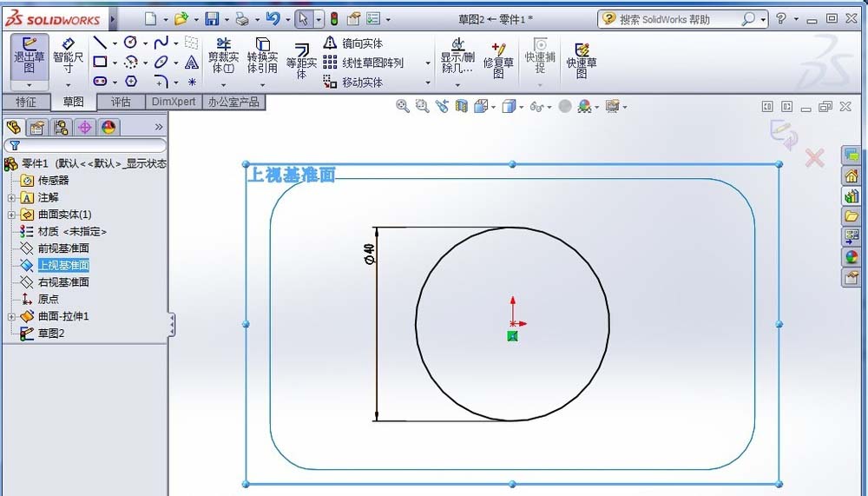
Task: Click Linear Sketch Pattern (线性草图阵列)
Action: coord(365,63)
